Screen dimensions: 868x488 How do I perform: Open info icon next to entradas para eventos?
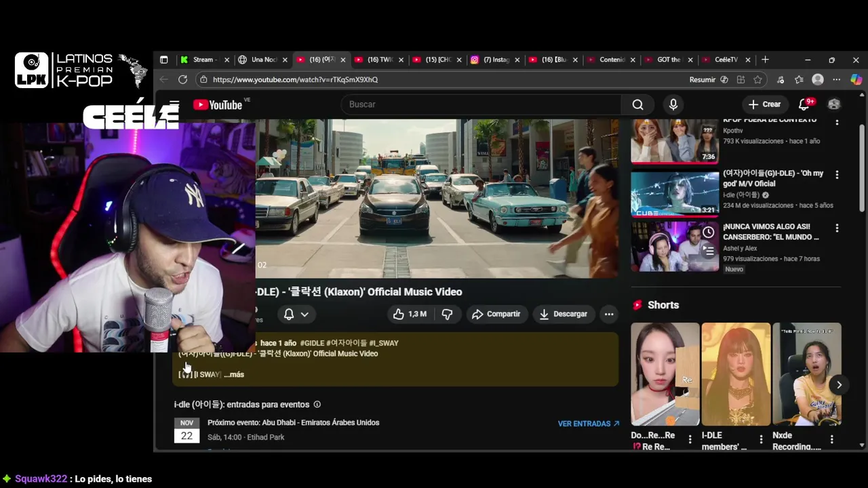(x=317, y=405)
